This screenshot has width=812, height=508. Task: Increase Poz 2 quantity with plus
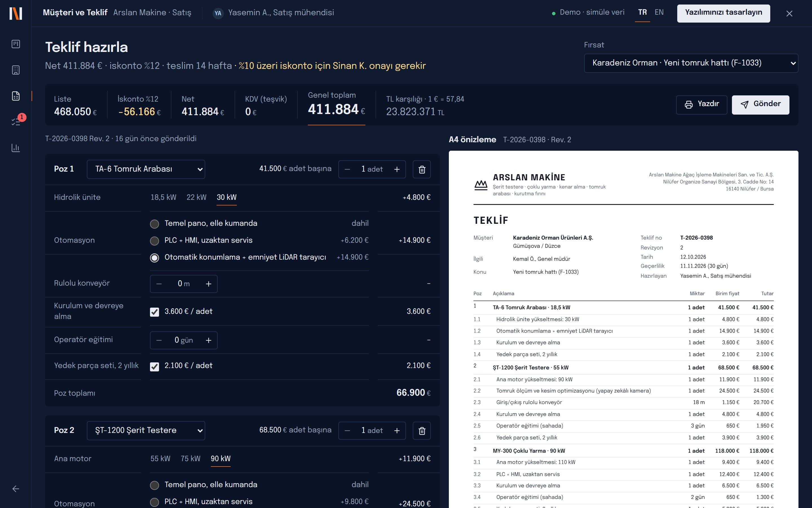(x=397, y=431)
